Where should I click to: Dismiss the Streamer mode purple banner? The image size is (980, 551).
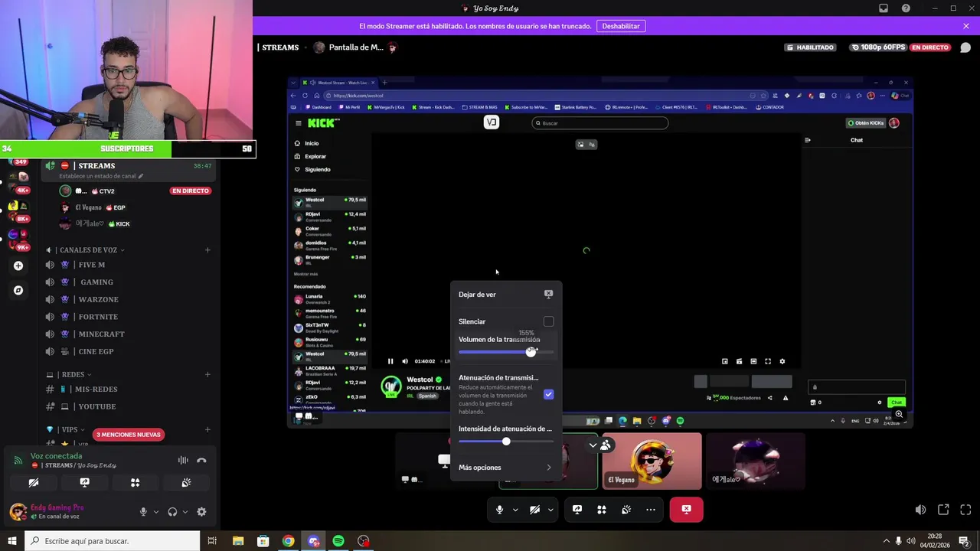(966, 26)
